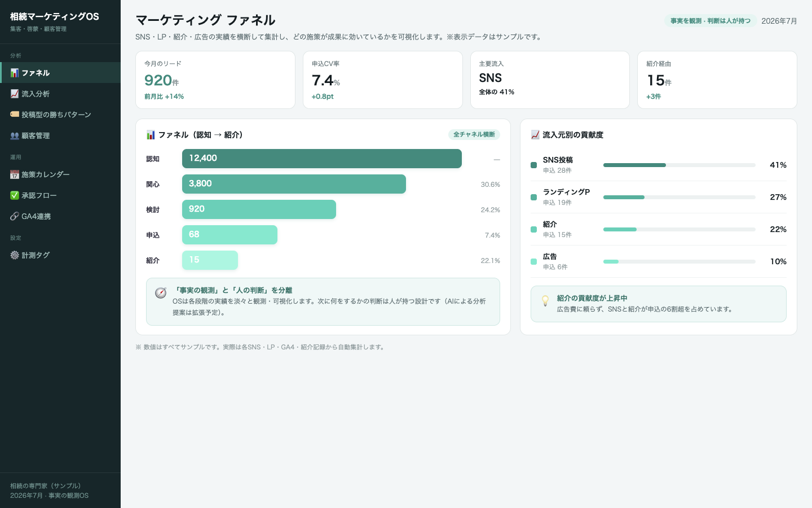Click the 申込CV率 card
The height and width of the screenshot is (508, 812).
[x=383, y=80]
